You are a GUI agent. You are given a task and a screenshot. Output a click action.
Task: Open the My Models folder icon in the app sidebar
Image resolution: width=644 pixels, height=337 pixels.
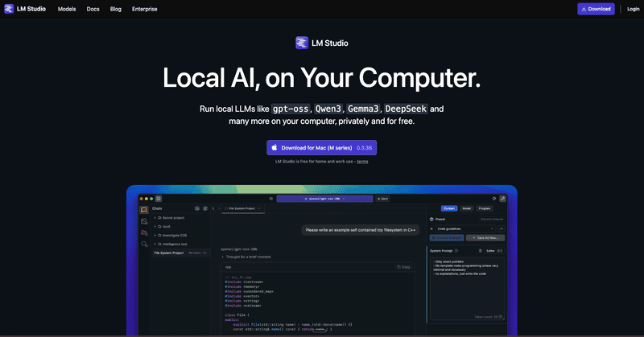click(144, 232)
